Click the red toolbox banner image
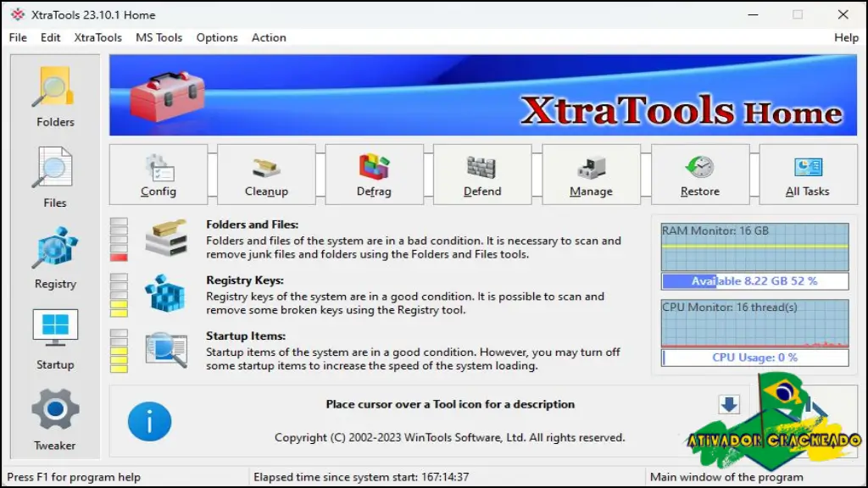This screenshot has width=868, height=488. pyautogui.click(x=167, y=97)
